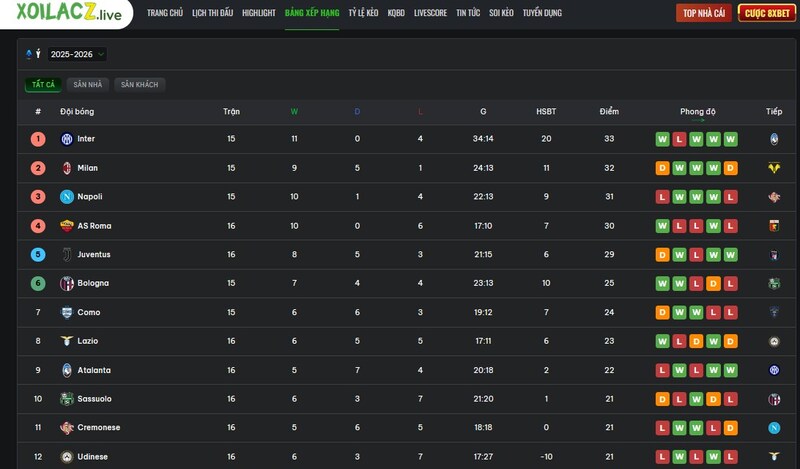Click Milan's next opponent badge

[x=773, y=168]
